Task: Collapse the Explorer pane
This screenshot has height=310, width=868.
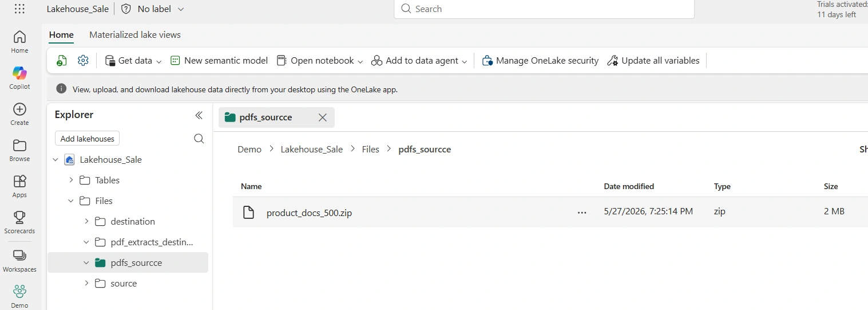Action: pos(199,115)
